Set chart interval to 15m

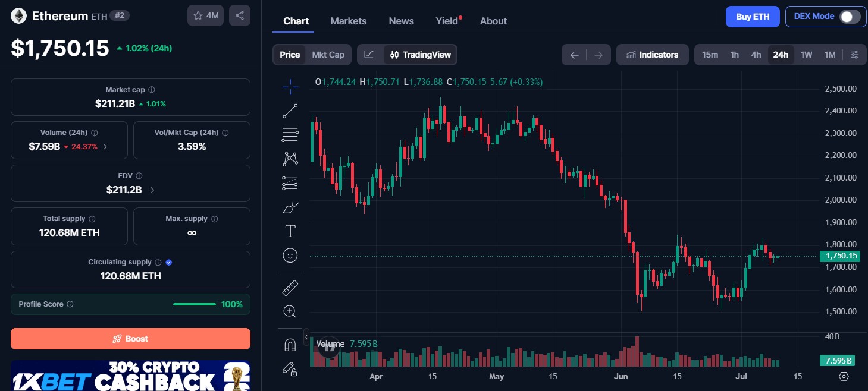tap(710, 55)
